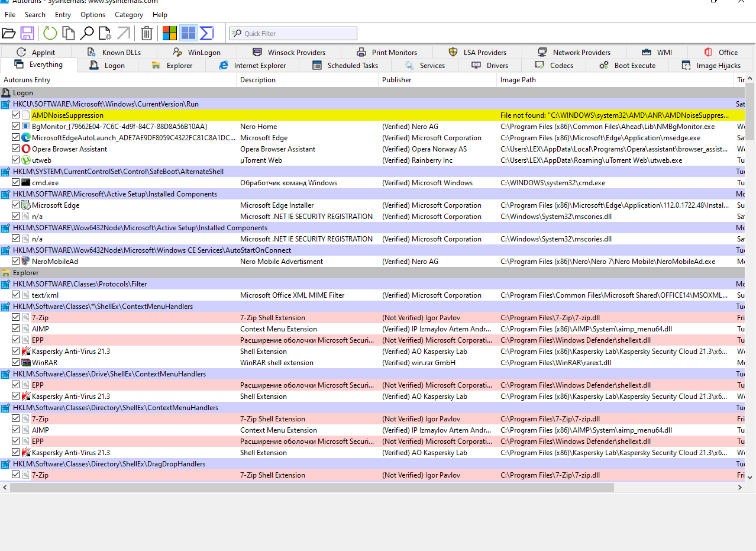Select the HKLM\SOFTWARE\Classes\Protocols\Filter key row
The image size is (756, 551).
click(x=373, y=284)
